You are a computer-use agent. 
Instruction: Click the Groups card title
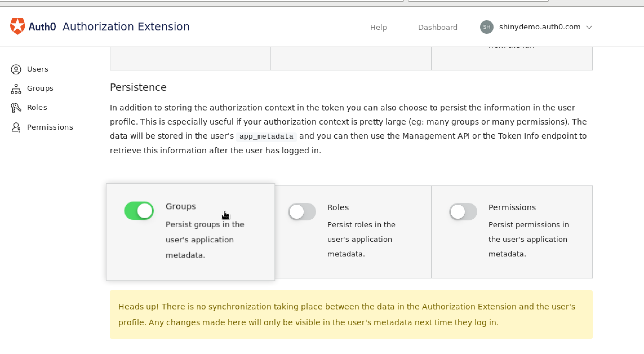click(181, 206)
